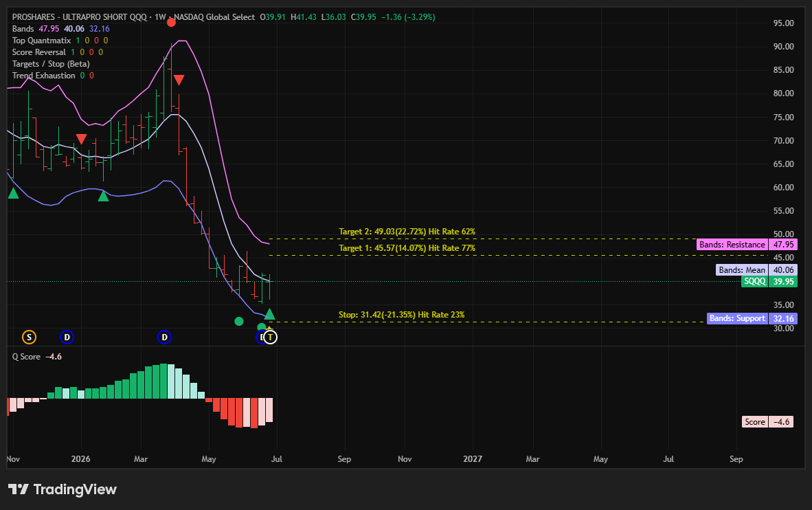The height and width of the screenshot is (510, 812).
Task: Click the green up triangle above the Nov date label
Action: click(13, 193)
